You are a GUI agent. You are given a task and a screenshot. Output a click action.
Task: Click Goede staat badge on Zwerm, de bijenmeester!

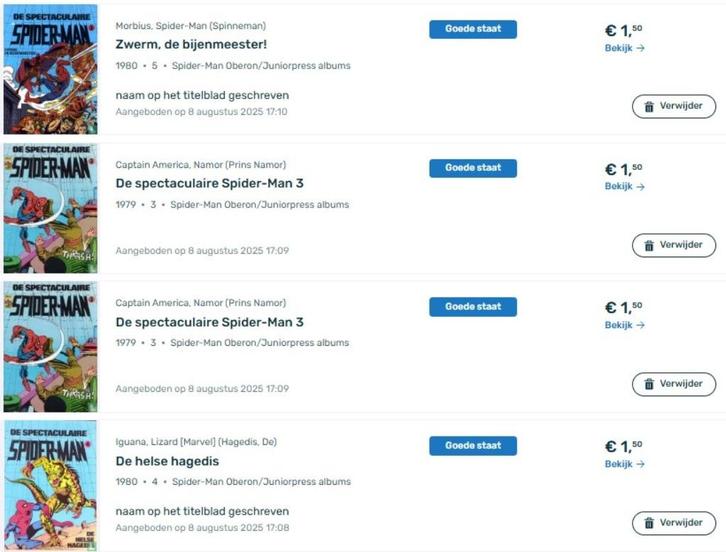(x=473, y=29)
